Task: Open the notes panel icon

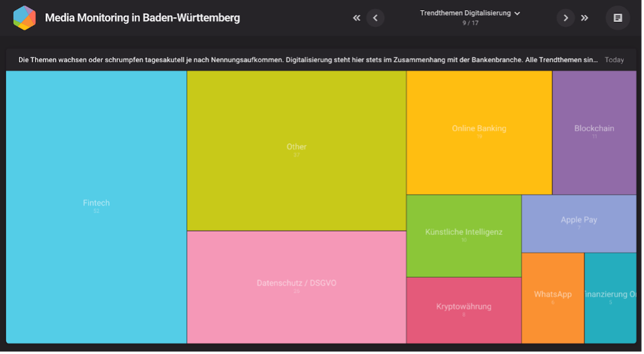Action: (618, 18)
